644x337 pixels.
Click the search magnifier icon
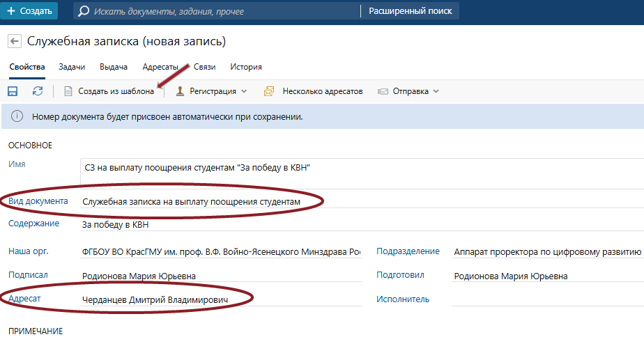(84, 11)
